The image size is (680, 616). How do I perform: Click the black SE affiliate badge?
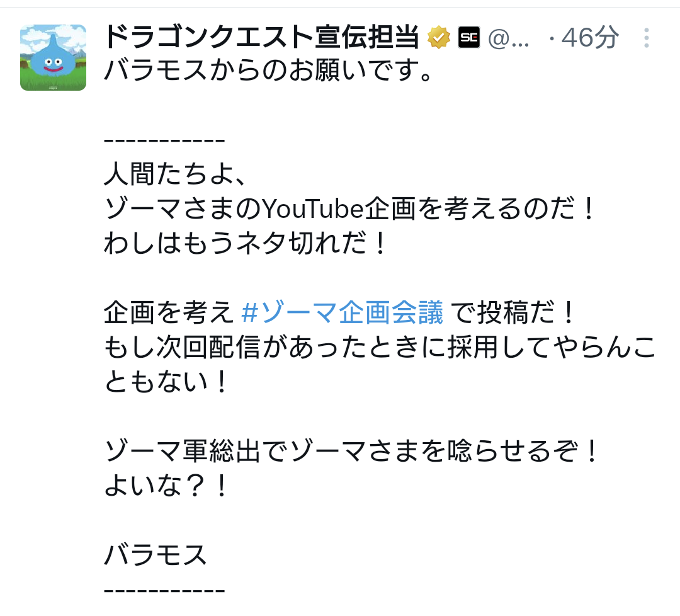click(469, 37)
